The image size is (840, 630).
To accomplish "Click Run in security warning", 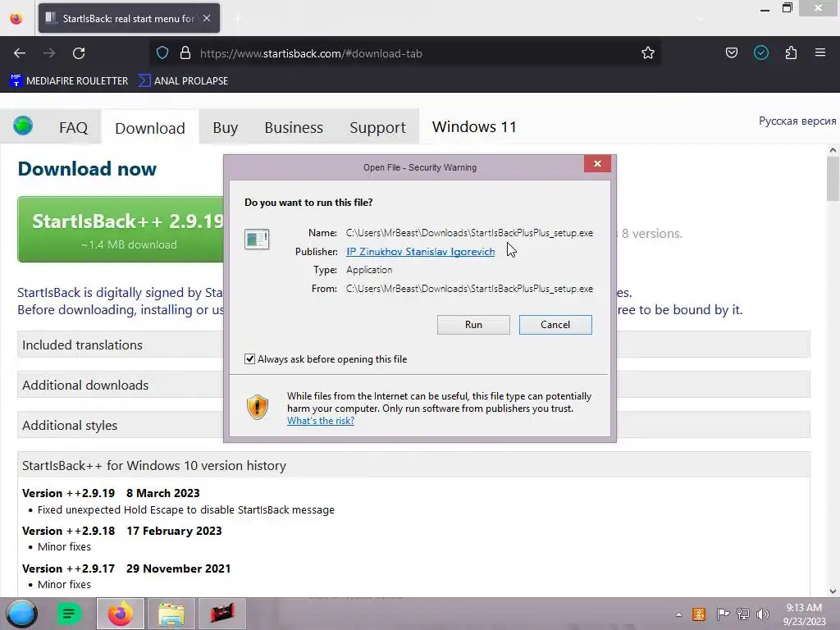I will [473, 325].
